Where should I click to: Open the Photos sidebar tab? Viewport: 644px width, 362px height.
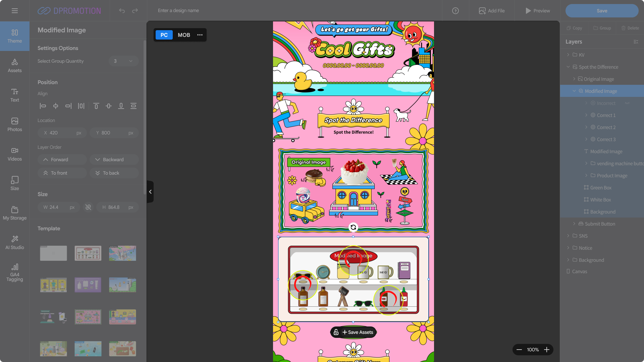coord(15,124)
